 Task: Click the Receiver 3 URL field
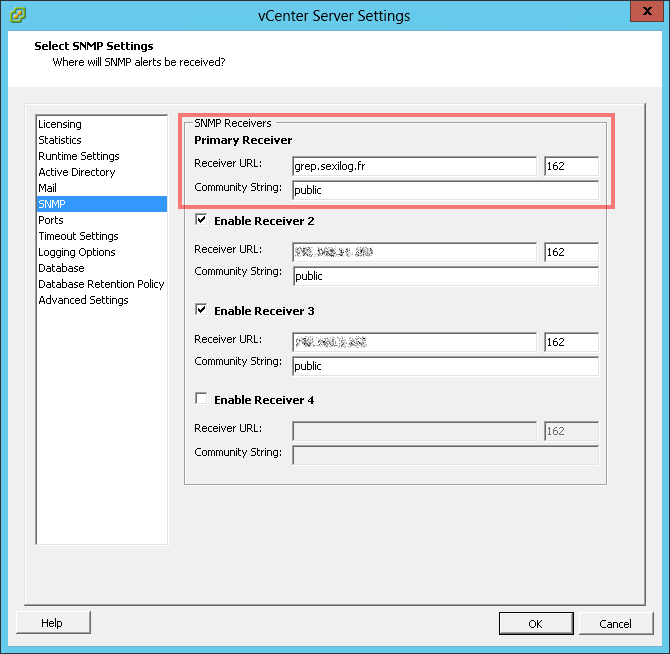tap(414, 342)
